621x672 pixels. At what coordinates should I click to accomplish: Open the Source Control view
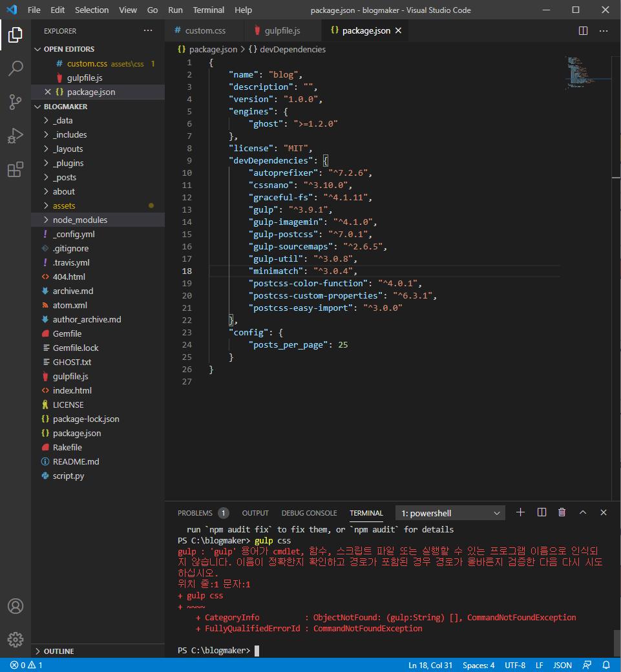(16, 102)
